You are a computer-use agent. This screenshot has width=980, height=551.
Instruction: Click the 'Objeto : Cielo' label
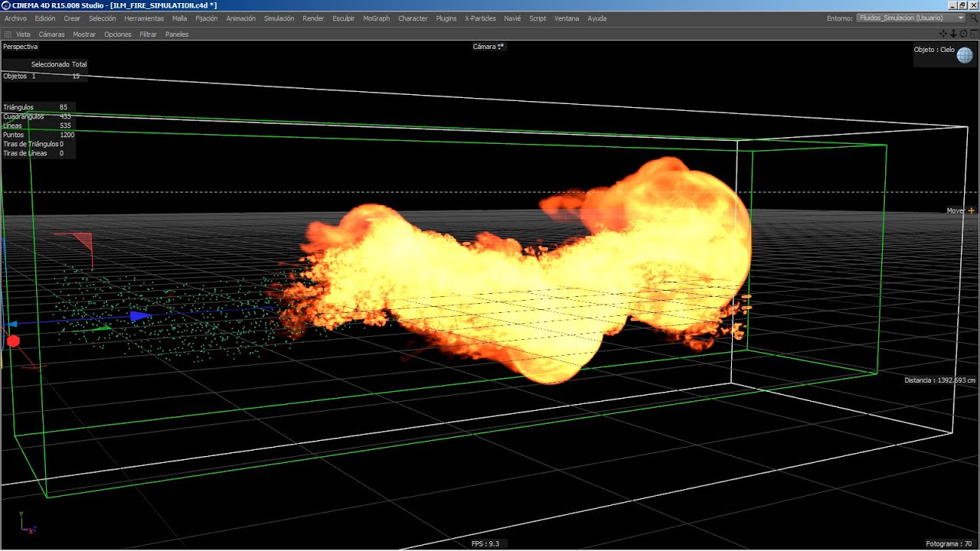pyautogui.click(x=934, y=50)
